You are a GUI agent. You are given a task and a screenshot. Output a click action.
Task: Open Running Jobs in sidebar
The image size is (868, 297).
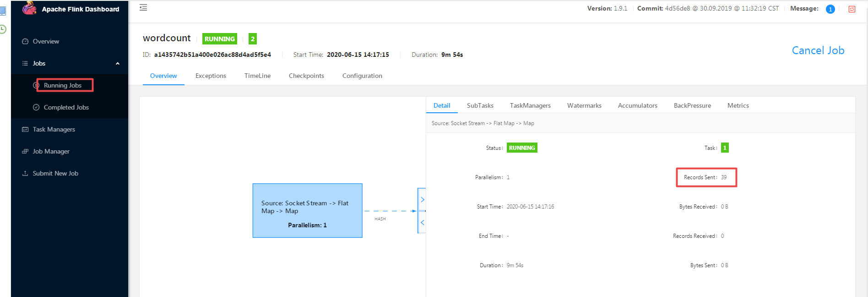pos(63,85)
